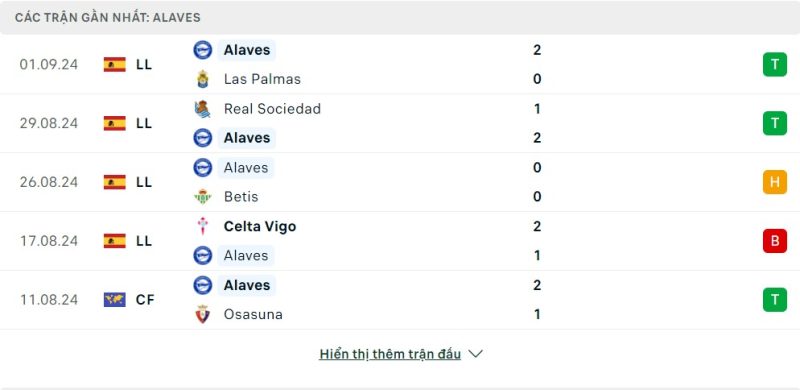Click the Celta Vigo club crest
800x390 pixels.
click(x=203, y=226)
